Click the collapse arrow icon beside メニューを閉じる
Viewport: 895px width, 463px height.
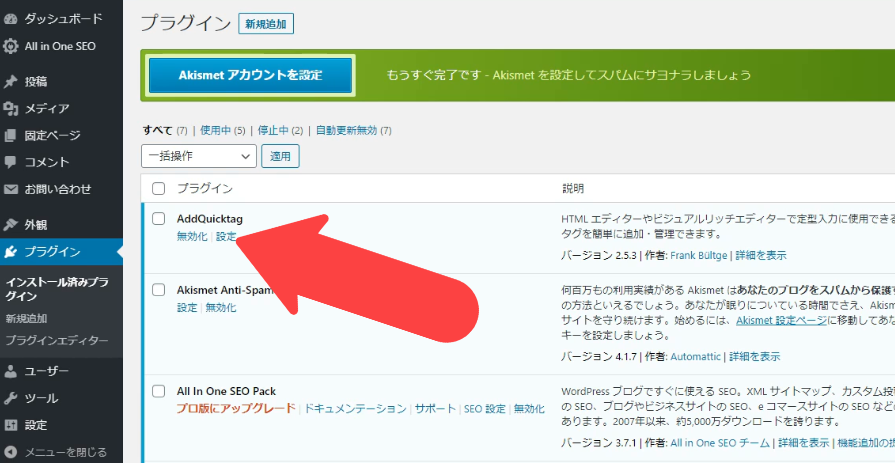pyautogui.click(x=10, y=453)
